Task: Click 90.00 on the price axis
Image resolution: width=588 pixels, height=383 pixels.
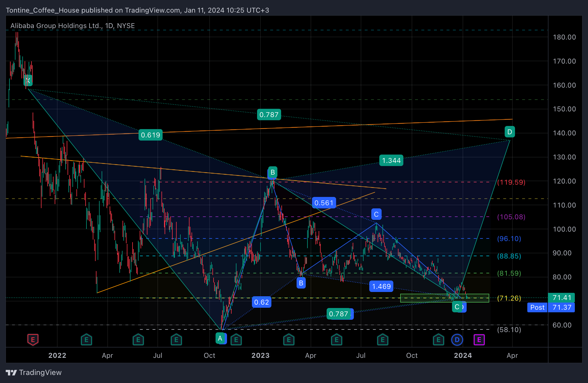Action: pos(562,253)
